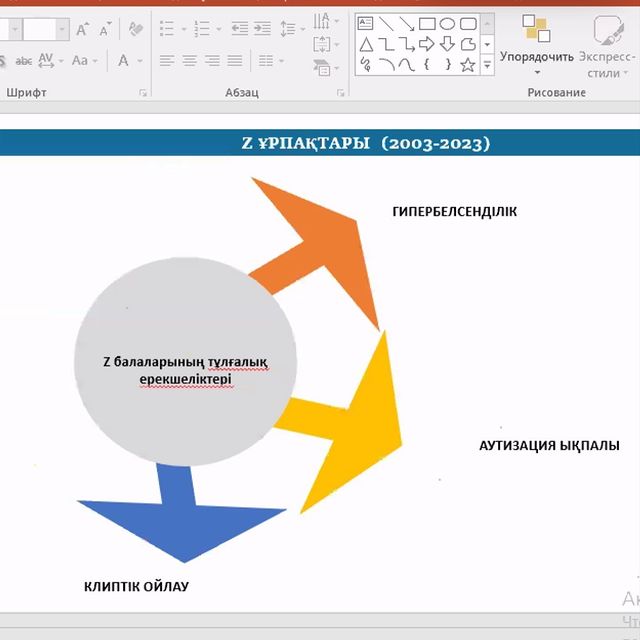This screenshot has height=640, width=640.
Task: Toggle center text alignment
Action: tap(190, 61)
